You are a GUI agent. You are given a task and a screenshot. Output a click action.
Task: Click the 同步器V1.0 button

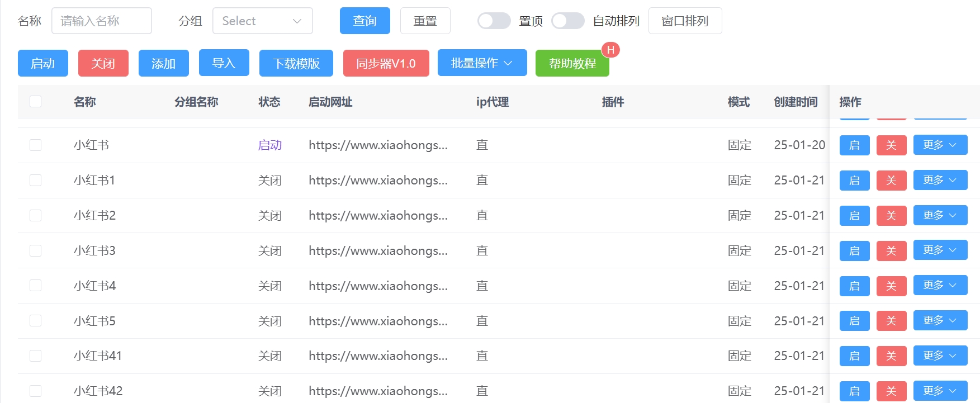tap(386, 63)
